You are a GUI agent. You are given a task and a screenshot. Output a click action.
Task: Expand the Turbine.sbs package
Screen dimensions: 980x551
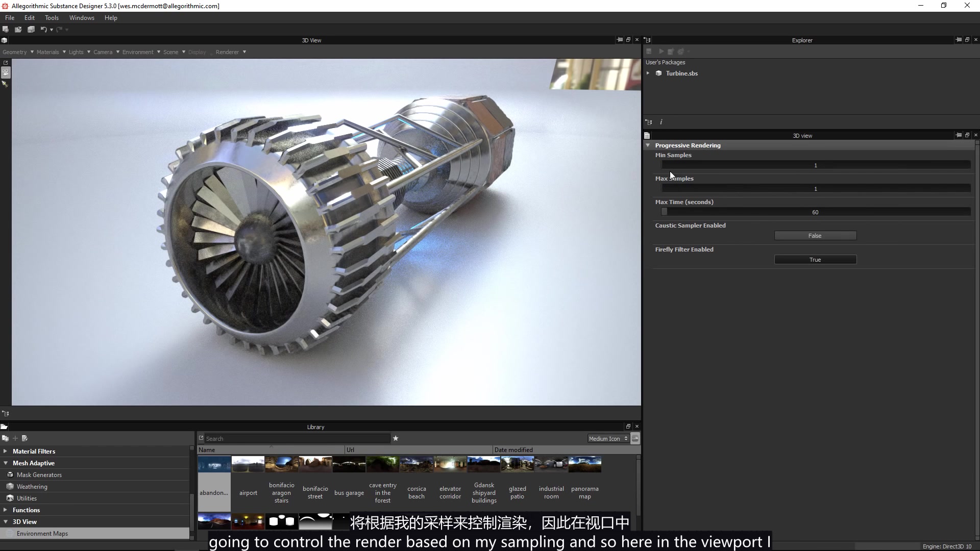(648, 73)
